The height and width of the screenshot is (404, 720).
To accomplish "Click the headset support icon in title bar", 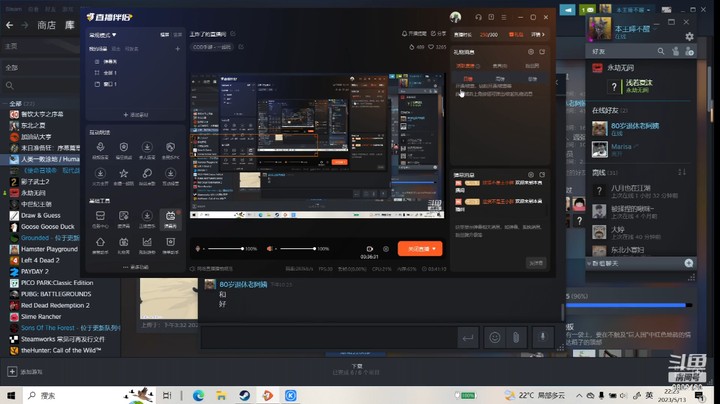I will pyautogui.click(x=478, y=17).
